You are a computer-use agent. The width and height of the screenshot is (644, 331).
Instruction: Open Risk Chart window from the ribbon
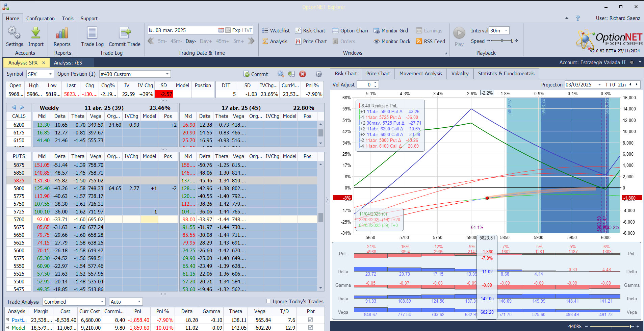pyautogui.click(x=310, y=31)
